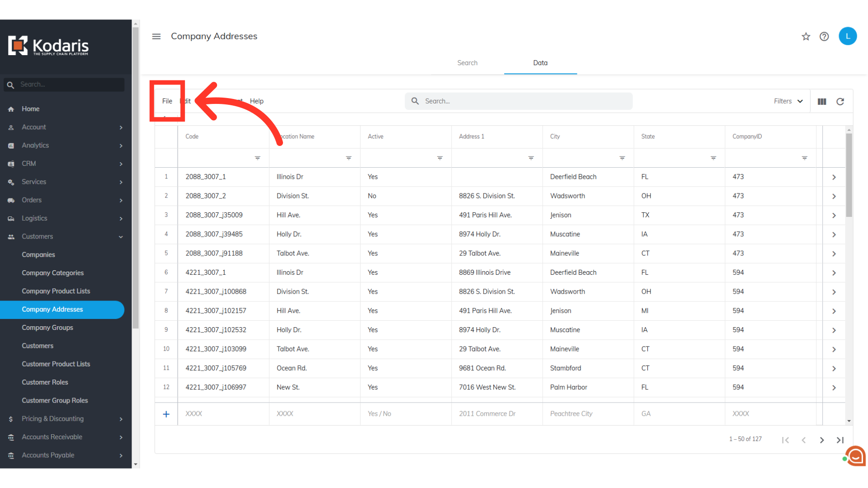Click the grid search input field
Viewport: 868px width, 488px height.
tap(524, 101)
